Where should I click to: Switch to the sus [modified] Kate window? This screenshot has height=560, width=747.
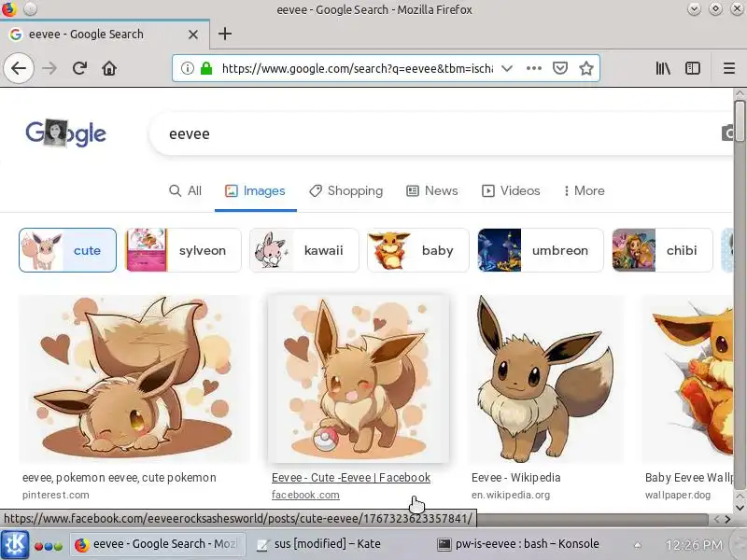(318, 544)
